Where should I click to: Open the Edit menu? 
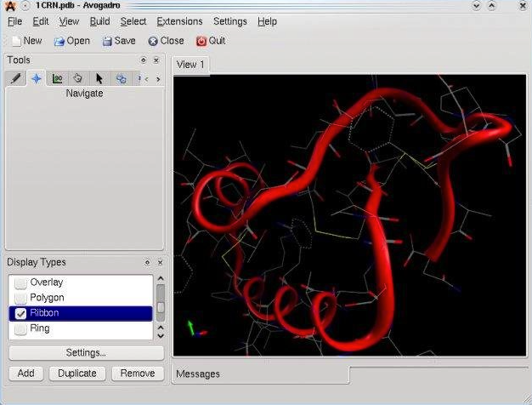41,21
